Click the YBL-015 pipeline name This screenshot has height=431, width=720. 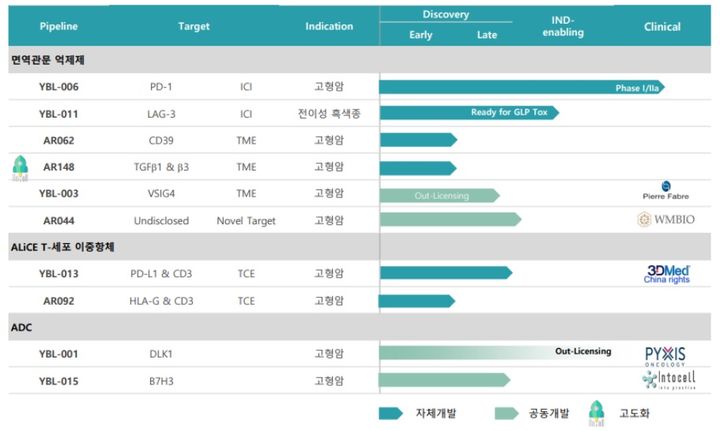(x=58, y=380)
